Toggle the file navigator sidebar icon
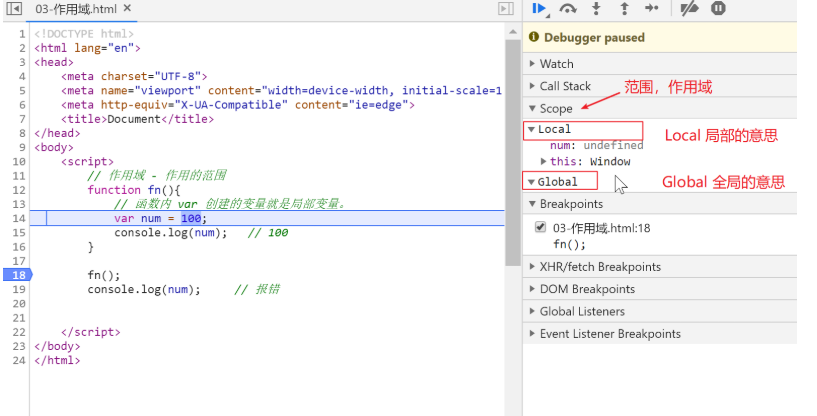 pyautogui.click(x=14, y=9)
